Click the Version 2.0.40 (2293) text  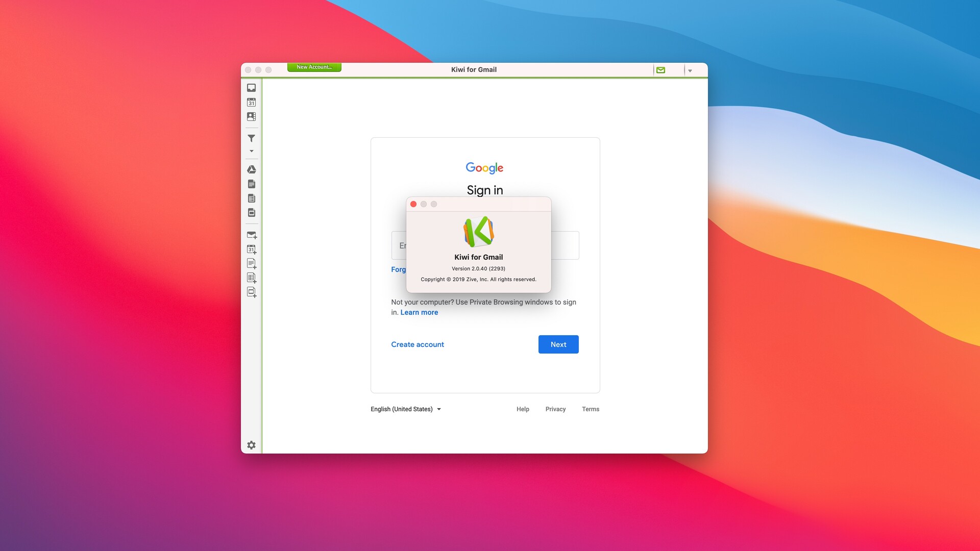478,268
